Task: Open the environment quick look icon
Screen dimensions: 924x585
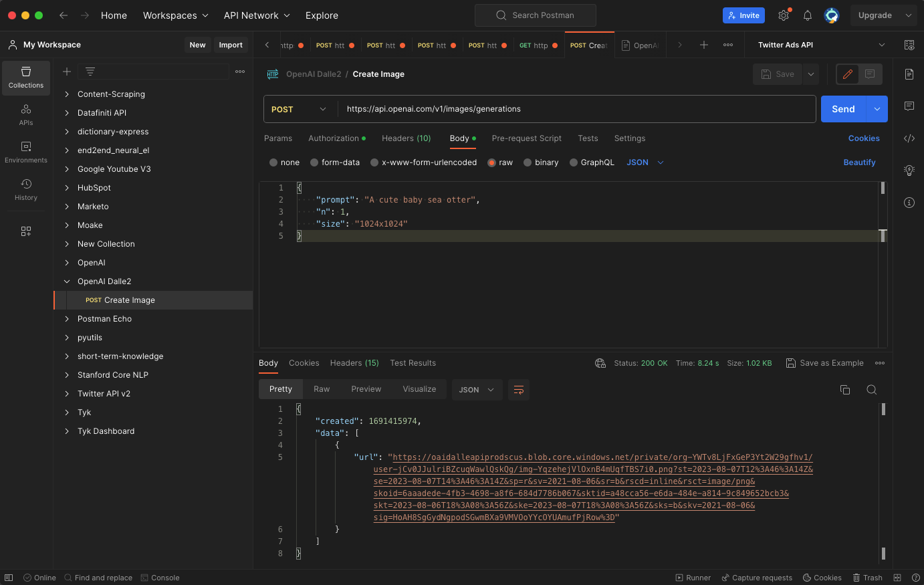Action: pyautogui.click(x=909, y=45)
